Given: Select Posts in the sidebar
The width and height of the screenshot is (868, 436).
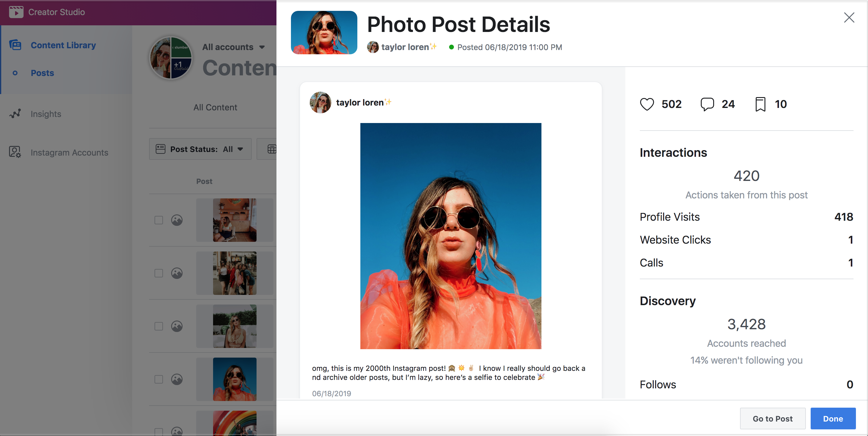Looking at the screenshot, I should [x=43, y=73].
